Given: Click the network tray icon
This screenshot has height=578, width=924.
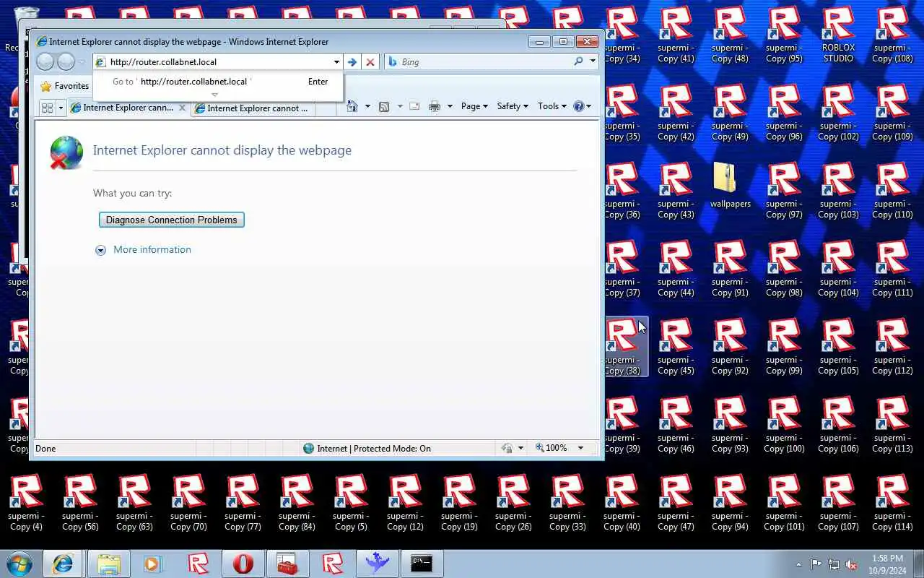Looking at the screenshot, I should 834,564.
